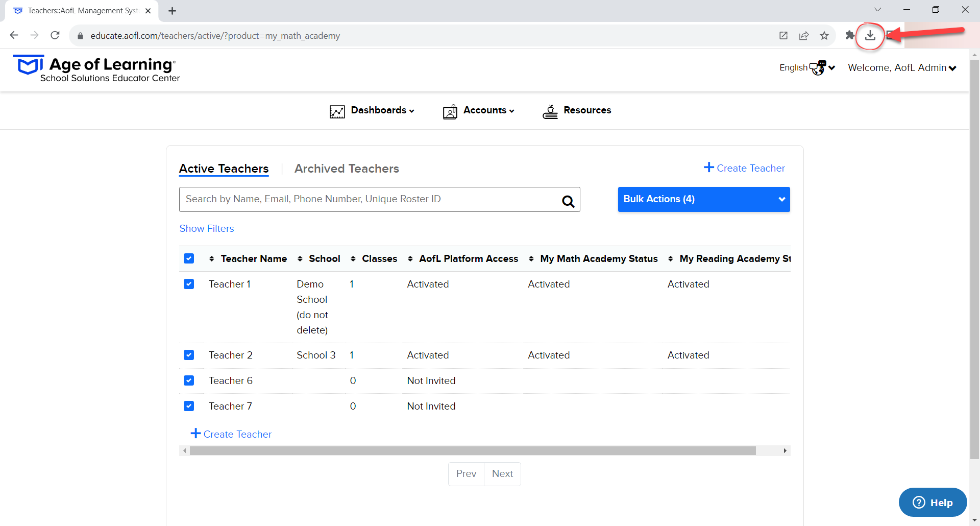Click the Show Filters link
Screen dimensions: 980x526
tap(207, 229)
